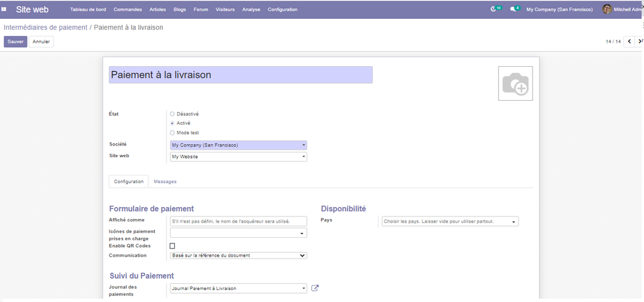Image resolution: width=644 pixels, height=302 pixels.
Task: Expand the Pays countries dropdown
Action: pyautogui.click(x=450, y=221)
